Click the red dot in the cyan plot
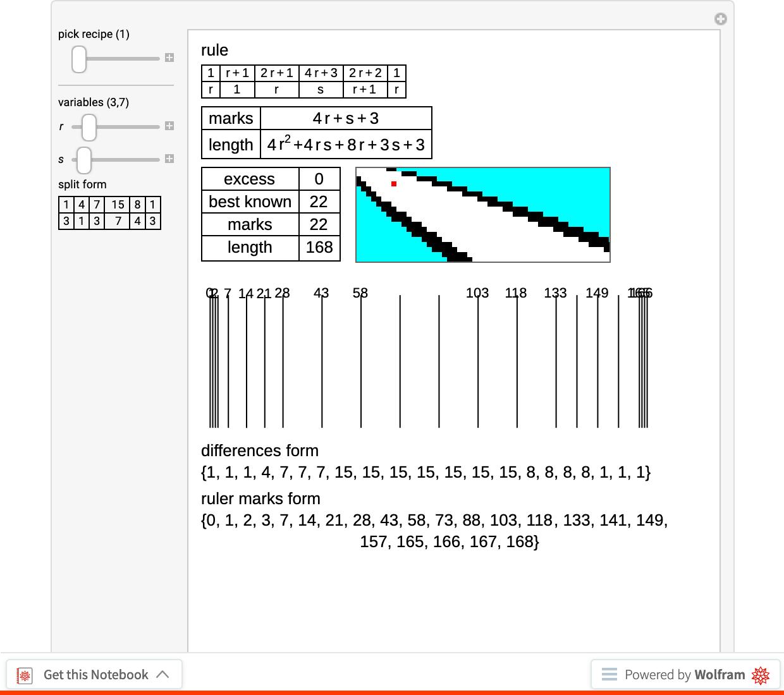 tap(394, 184)
